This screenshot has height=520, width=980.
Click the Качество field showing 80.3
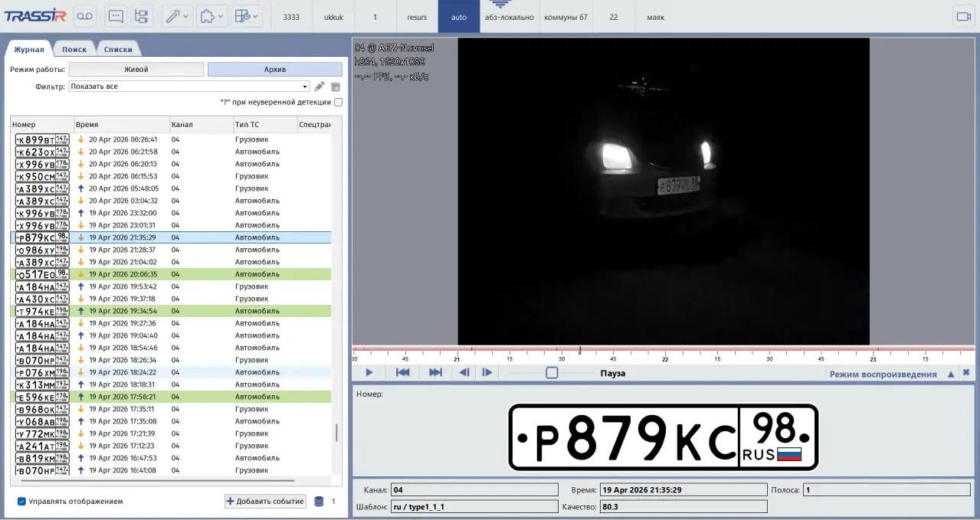coord(683,506)
